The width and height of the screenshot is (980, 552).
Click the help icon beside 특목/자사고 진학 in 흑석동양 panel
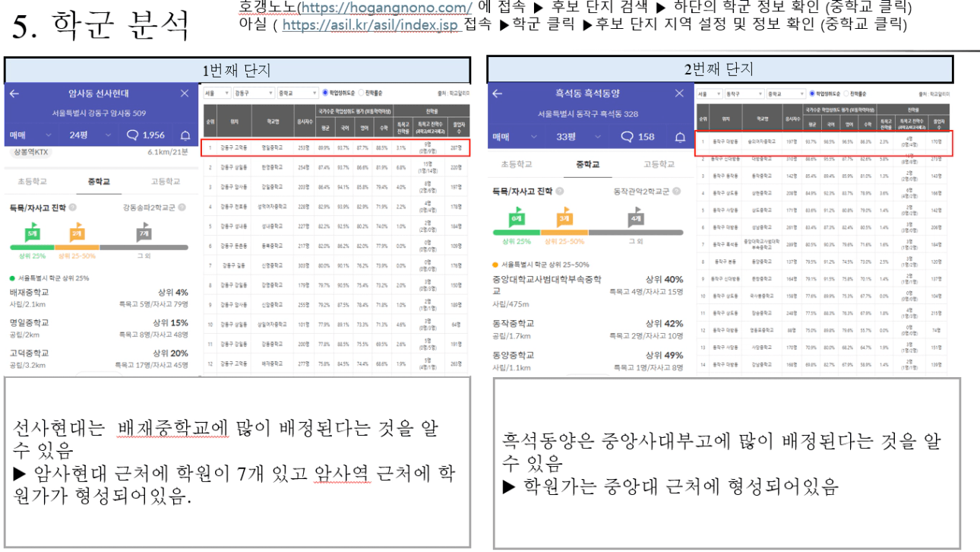tap(559, 192)
